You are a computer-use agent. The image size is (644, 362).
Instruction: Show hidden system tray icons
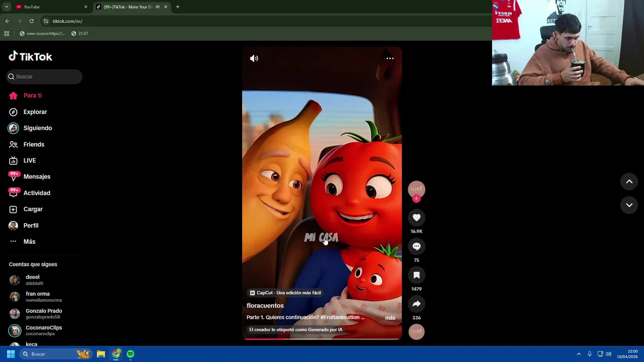click(x=579, y=354)
